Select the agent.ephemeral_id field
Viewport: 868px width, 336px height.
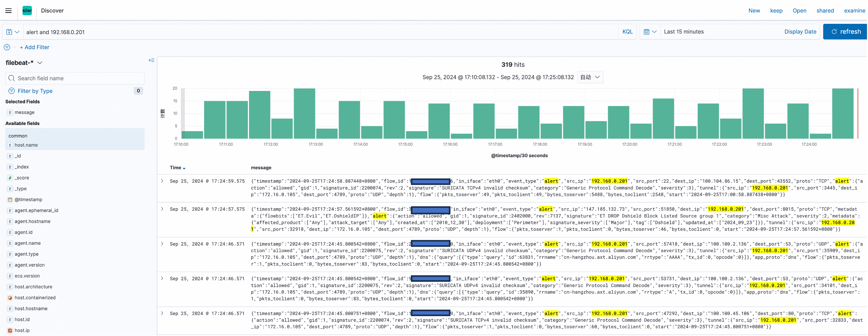36,210
